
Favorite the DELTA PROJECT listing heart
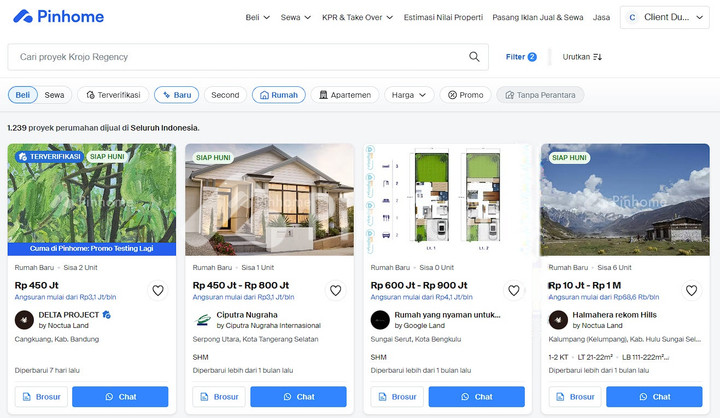(158, 290)
